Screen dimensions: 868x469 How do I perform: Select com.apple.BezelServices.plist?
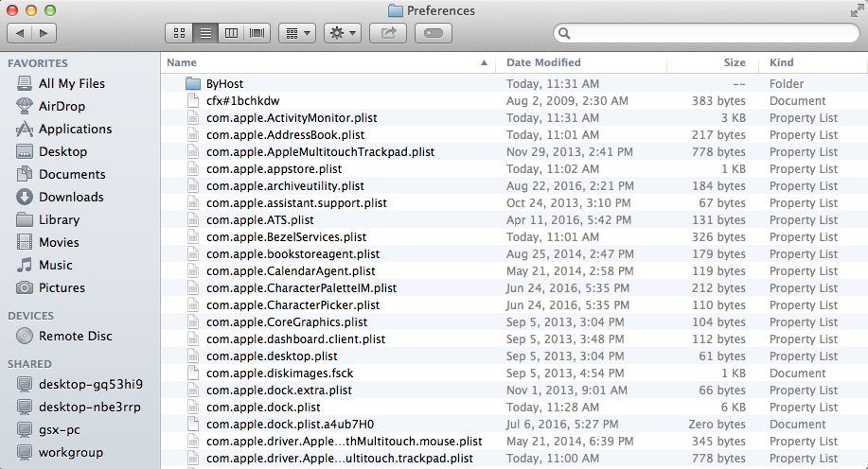click(286, 237)
